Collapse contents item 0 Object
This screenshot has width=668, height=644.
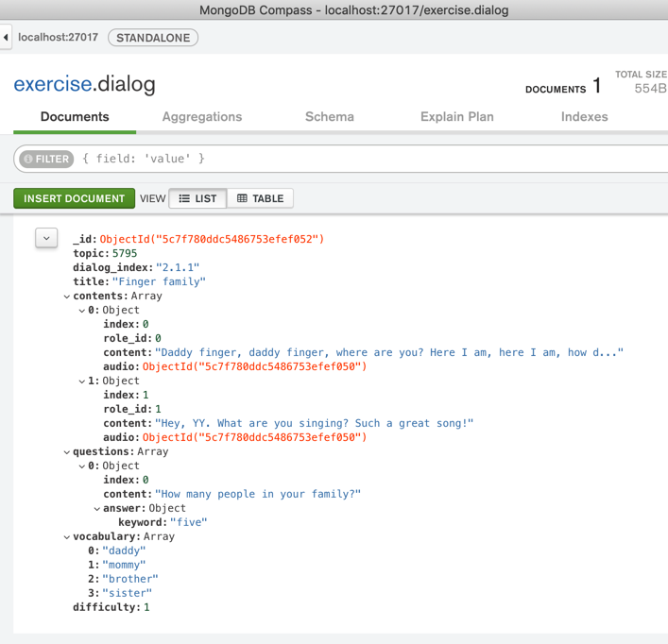(x=82, y=311)
